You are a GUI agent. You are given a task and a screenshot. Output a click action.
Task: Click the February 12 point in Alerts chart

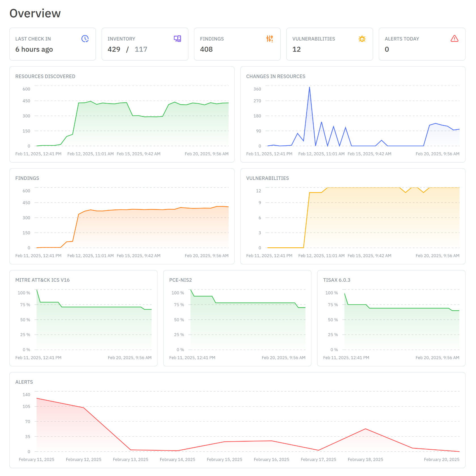pos(84,408)
